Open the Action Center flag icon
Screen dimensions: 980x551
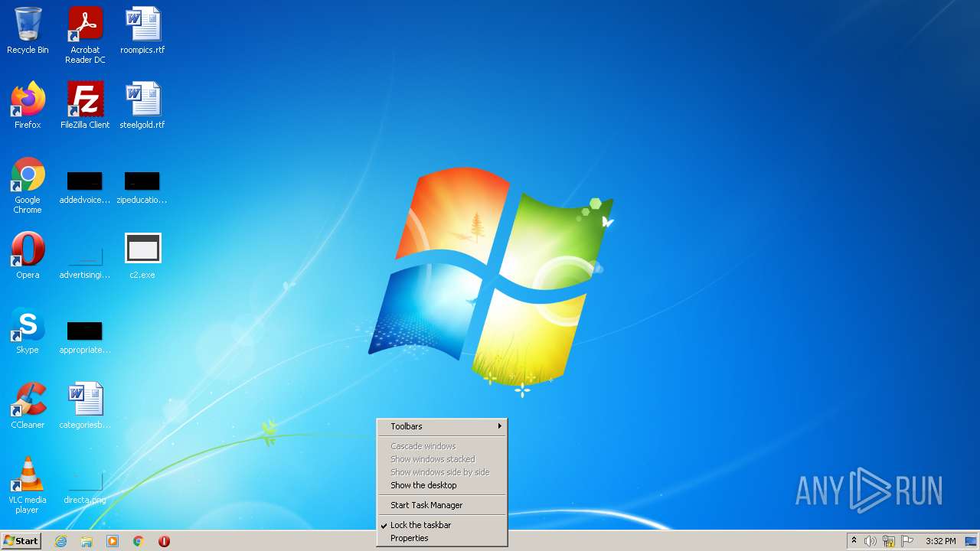pyautogui.click(x=907, y=541)
